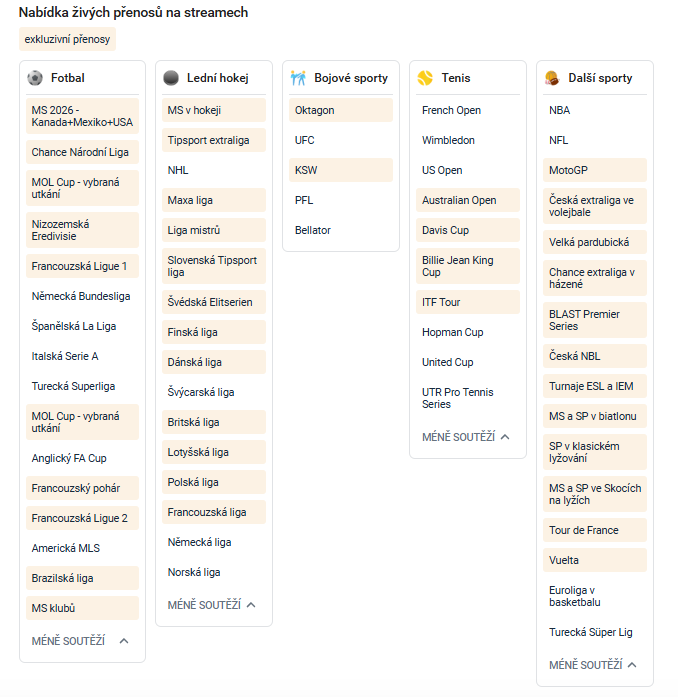The width and height of the screenshot is (678, 697).
Task: Click the martial arts icon beside Bojové sporty
Action: tap(298, 78)
